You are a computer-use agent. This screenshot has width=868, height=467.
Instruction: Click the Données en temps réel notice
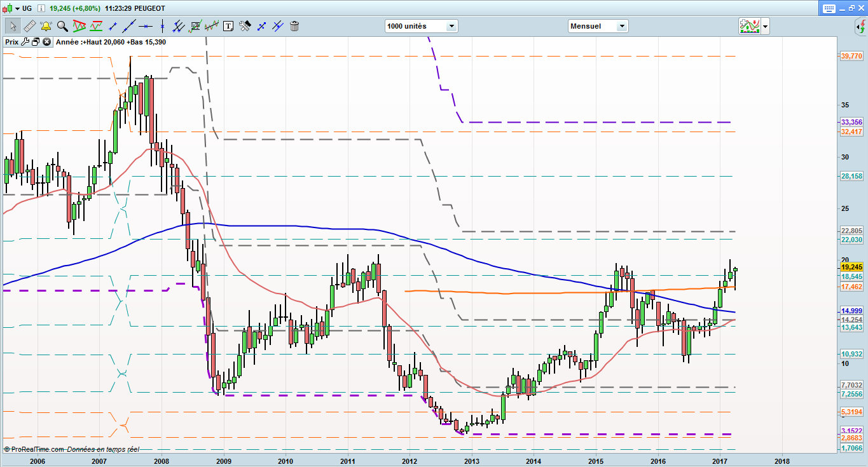coord(103,449)
